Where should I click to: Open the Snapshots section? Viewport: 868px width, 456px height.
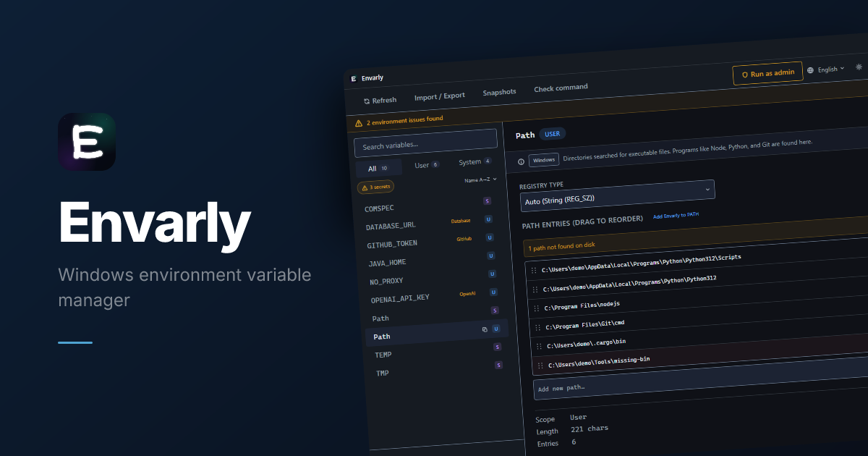click(500, 92)
